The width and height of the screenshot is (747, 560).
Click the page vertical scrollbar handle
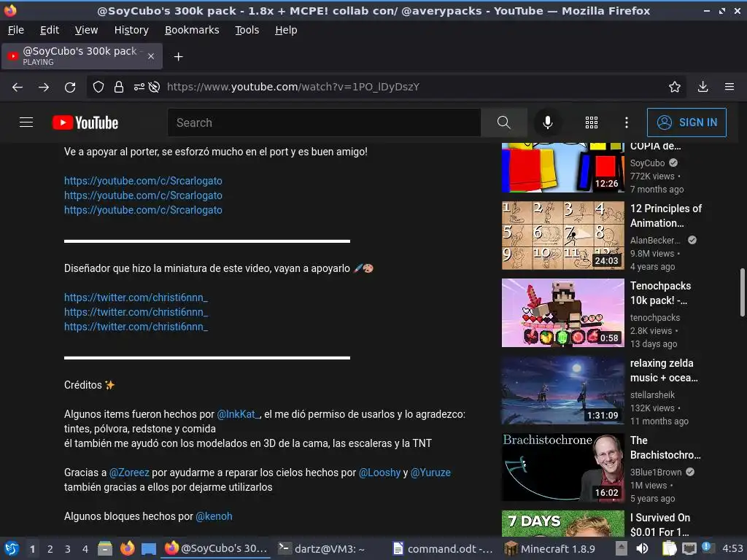pyautogui.click(x=742, y=292)
